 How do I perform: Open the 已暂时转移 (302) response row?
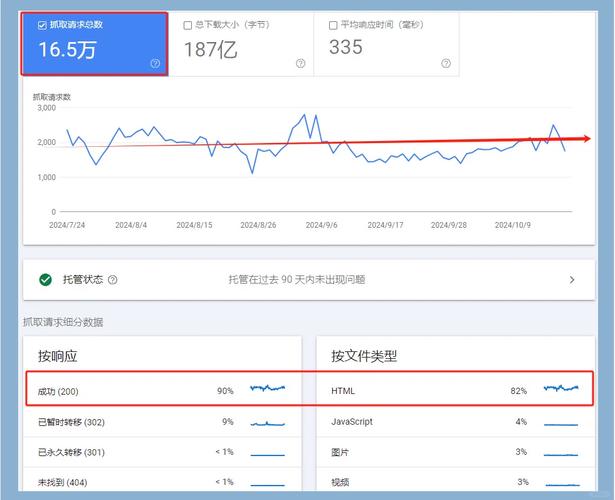point(162,422)
